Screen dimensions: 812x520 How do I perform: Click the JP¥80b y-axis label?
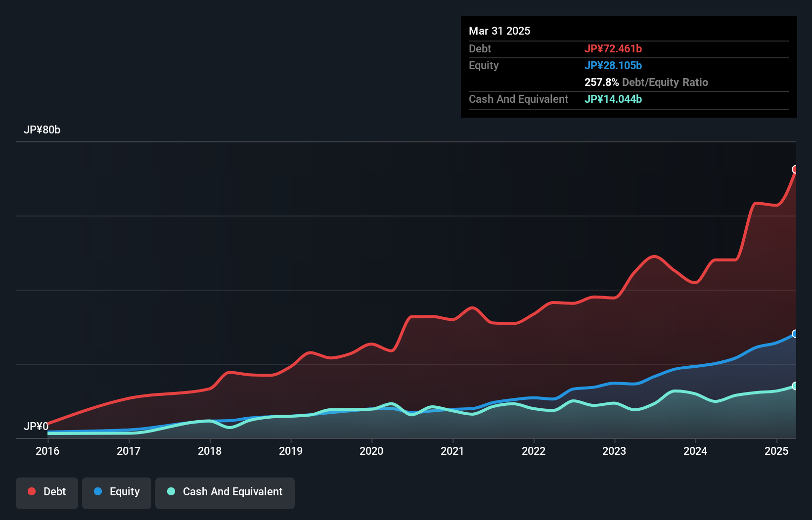pyautogui.click(x=42, y=130)
